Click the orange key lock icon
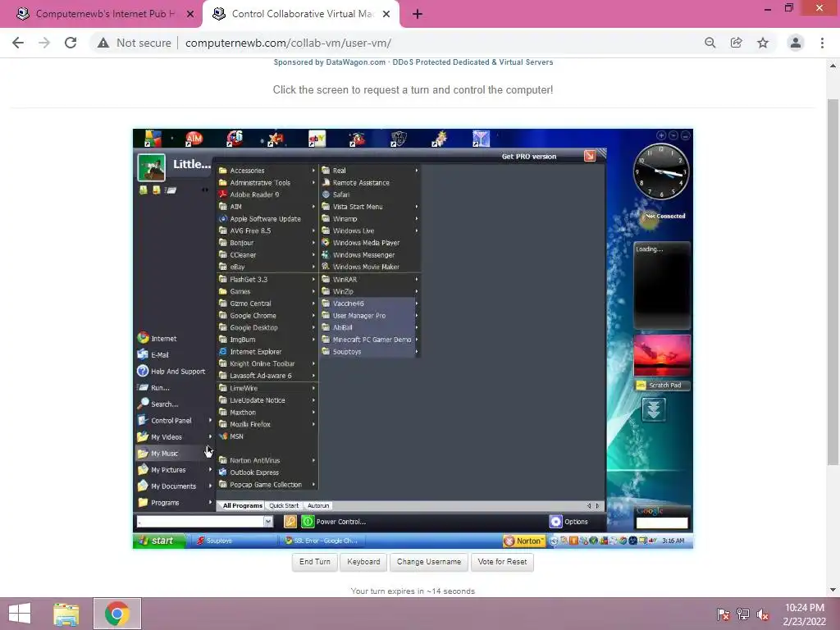 pyautogui.click(x=290, y=521)
